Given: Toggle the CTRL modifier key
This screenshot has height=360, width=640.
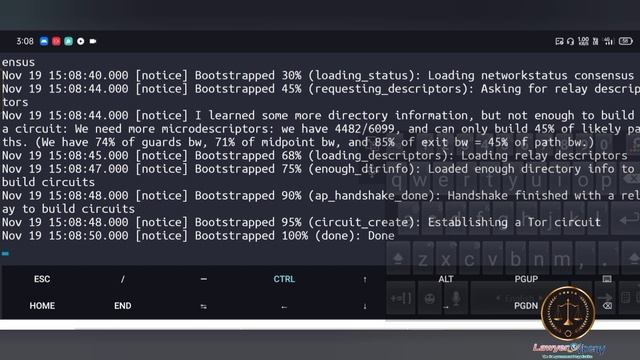Looking at the screenshot, I should tap(284, 279).
